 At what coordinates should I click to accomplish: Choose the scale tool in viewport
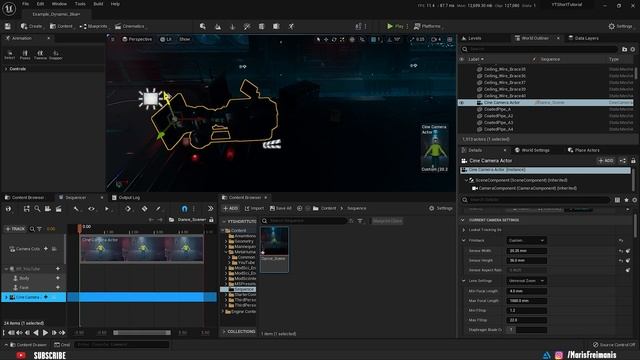[342, 39]
